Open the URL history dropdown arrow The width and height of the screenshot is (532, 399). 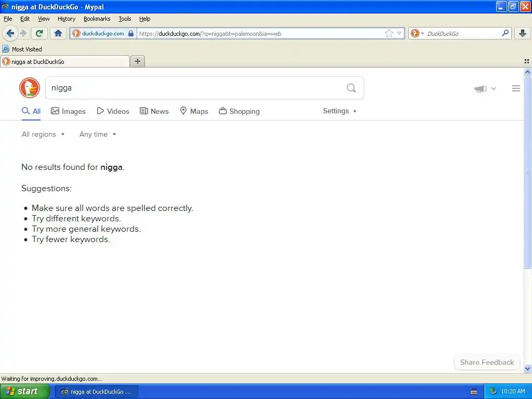tap(400, 33)
